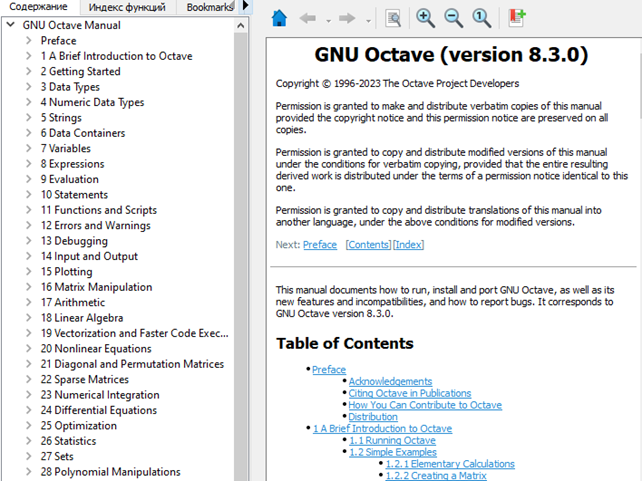Collapse the GNU Octave Manual tree root
This screenshot has width=642, height=481.
[11, 25]
